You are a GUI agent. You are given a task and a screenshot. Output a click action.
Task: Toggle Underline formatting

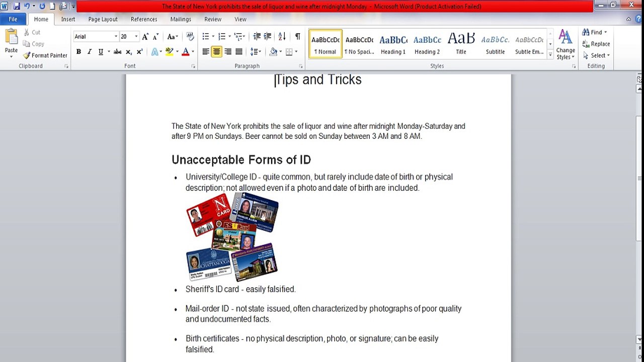(101, 52)
